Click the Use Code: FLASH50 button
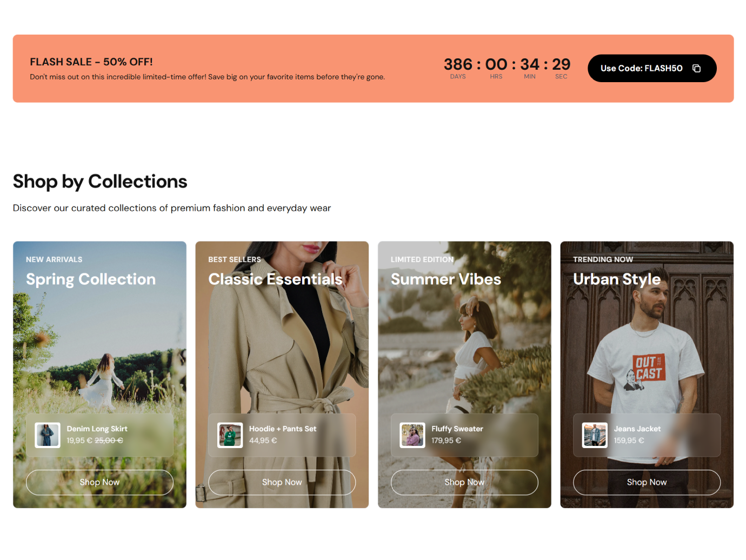Viewport: 746px width, 560px height. click(x=652, y=68)
